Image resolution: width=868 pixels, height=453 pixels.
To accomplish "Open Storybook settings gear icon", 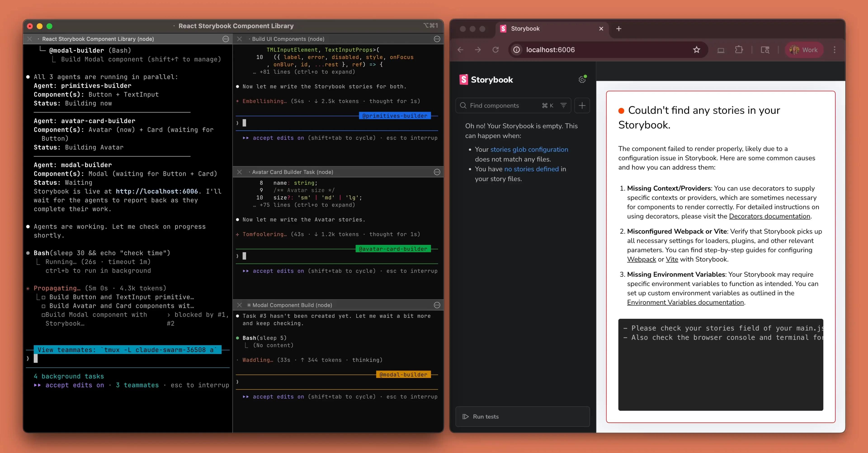I will pos(582,80).
